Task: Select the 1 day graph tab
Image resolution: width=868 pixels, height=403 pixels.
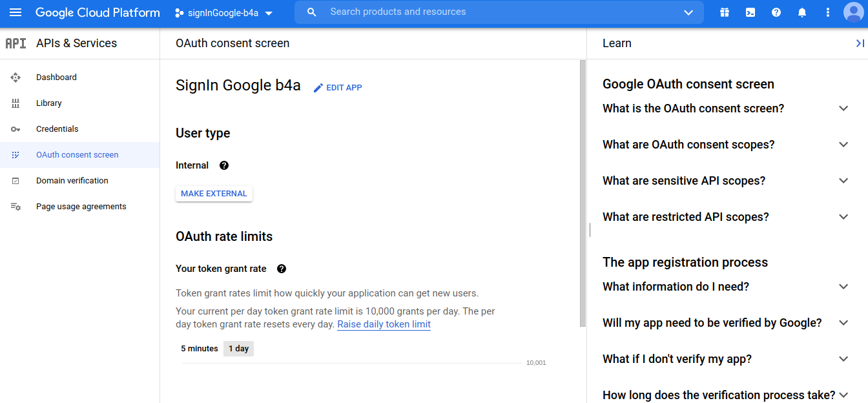Action: pyautogui.click(x=238, y=349)
